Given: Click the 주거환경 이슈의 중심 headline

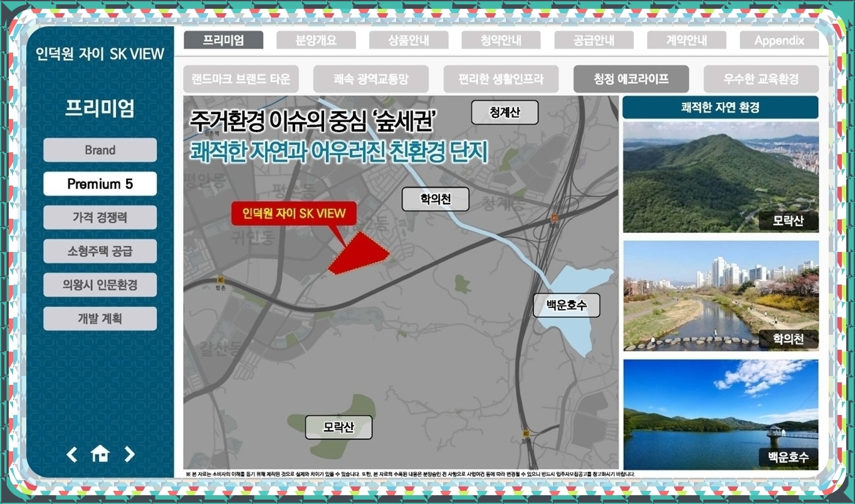Looking at the screenshot, I should 313,121.
